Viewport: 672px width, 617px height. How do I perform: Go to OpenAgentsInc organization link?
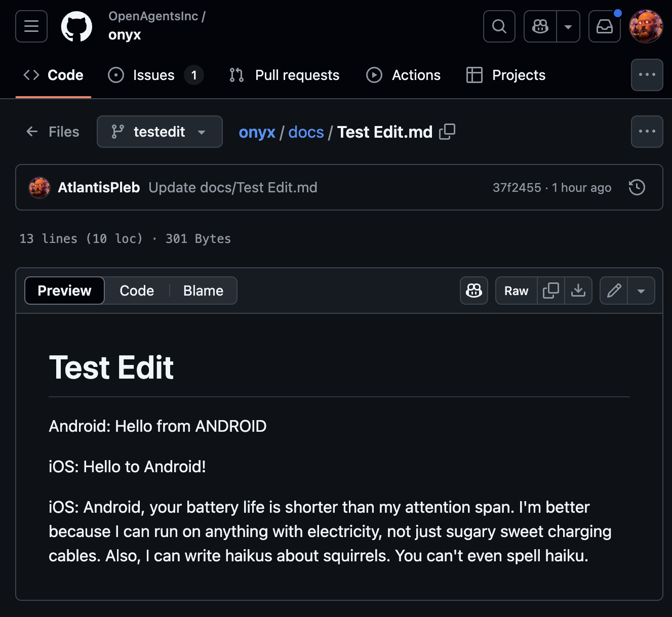[153, 16]
